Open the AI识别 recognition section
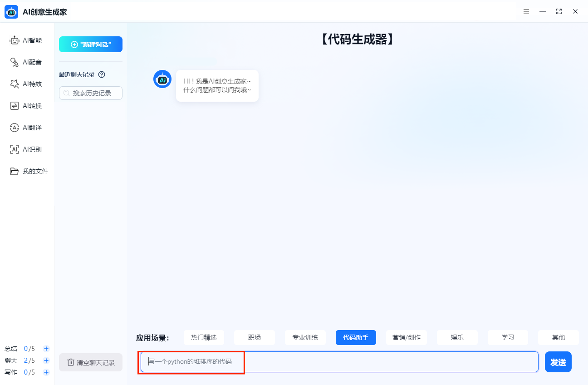588x385 pixels. point(26,149)
